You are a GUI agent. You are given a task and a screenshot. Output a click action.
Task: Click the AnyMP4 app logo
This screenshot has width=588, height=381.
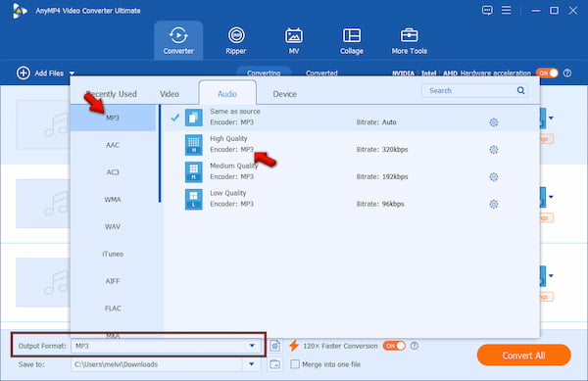point(20,11)
